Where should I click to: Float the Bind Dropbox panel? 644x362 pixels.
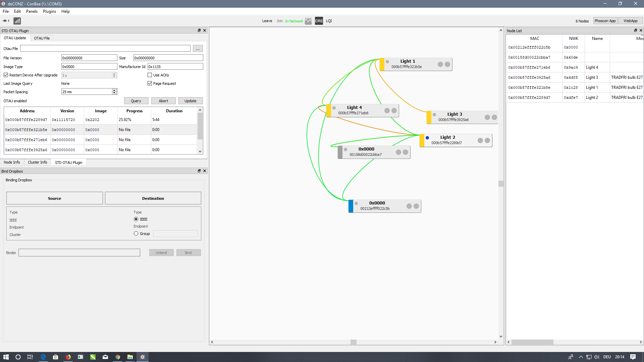(199, 171)
